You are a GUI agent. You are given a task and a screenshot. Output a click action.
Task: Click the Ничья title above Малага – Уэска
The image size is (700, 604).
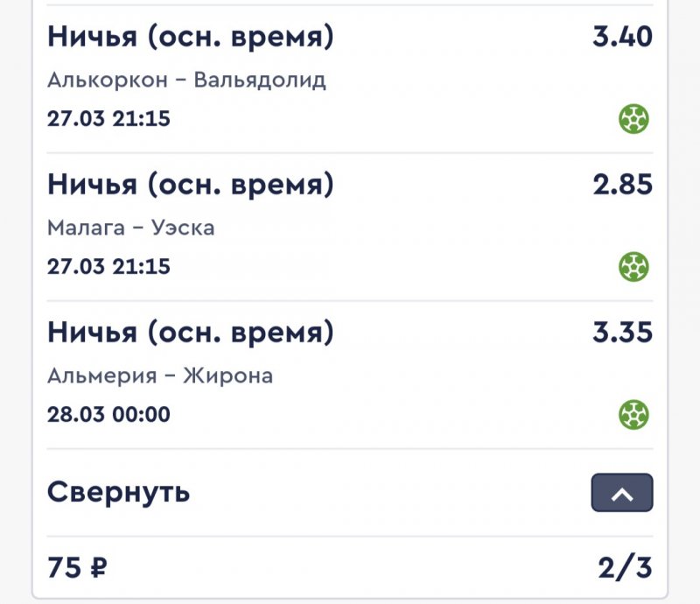pyautogui.click(x=190, y=185)
